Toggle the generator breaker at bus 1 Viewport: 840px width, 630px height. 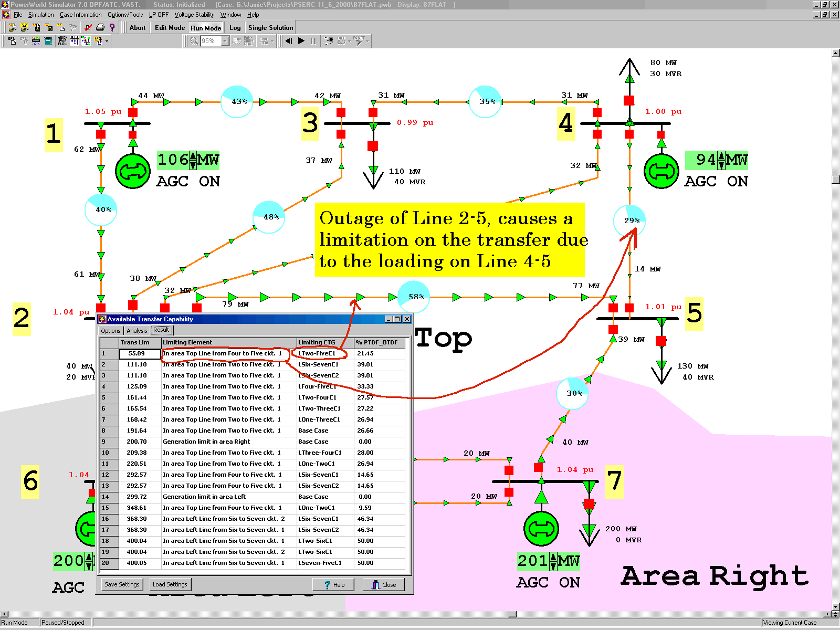point(133,134)
